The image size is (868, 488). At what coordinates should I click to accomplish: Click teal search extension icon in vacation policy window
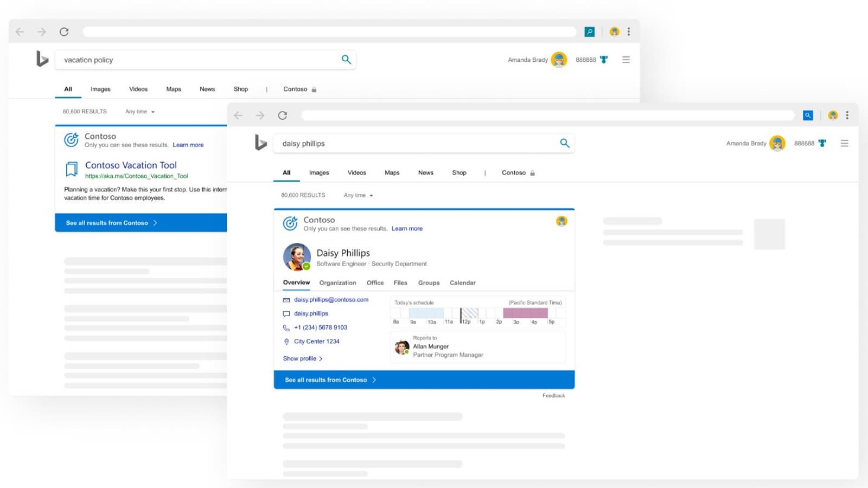(x=590, y=32)
